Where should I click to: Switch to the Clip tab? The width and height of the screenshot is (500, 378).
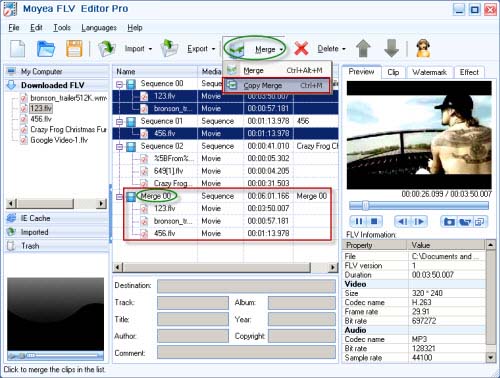(393, 72)
